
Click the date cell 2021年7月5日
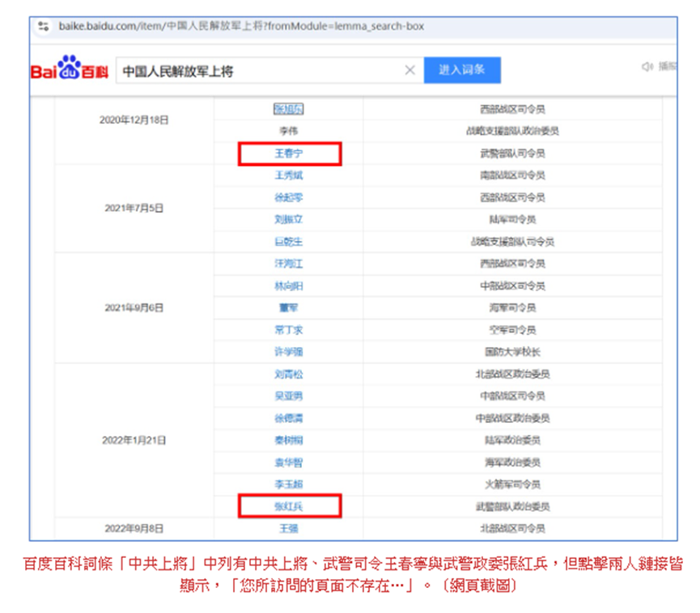pyautogui.click(x=134, y=209)
